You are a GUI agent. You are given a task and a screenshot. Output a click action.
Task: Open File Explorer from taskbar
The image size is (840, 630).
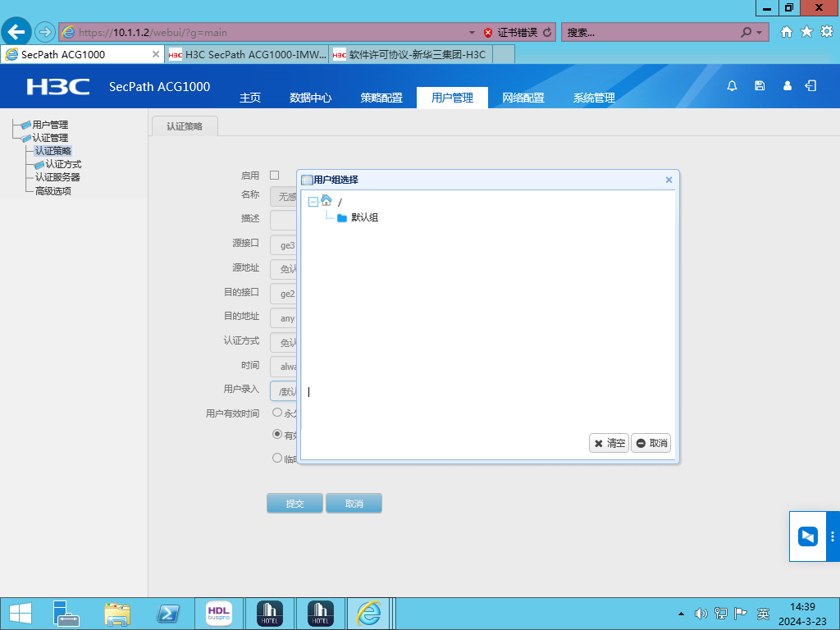[117, 614]
